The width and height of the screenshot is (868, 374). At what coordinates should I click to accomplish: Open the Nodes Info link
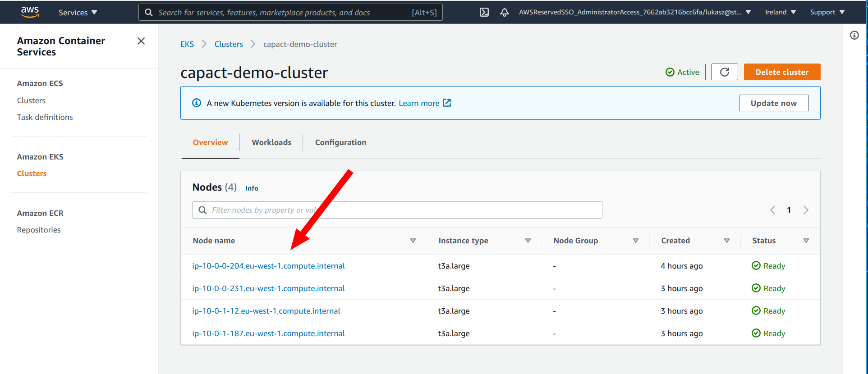252,188
